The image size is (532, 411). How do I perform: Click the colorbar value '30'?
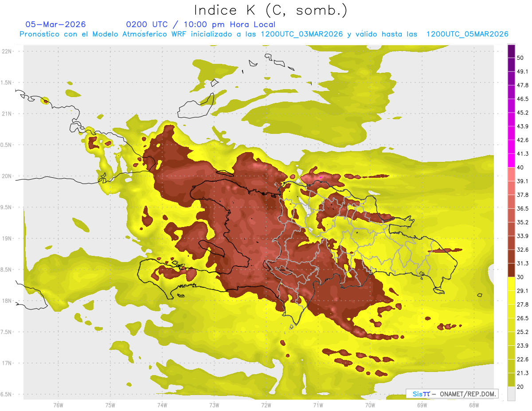coord(520,277)
